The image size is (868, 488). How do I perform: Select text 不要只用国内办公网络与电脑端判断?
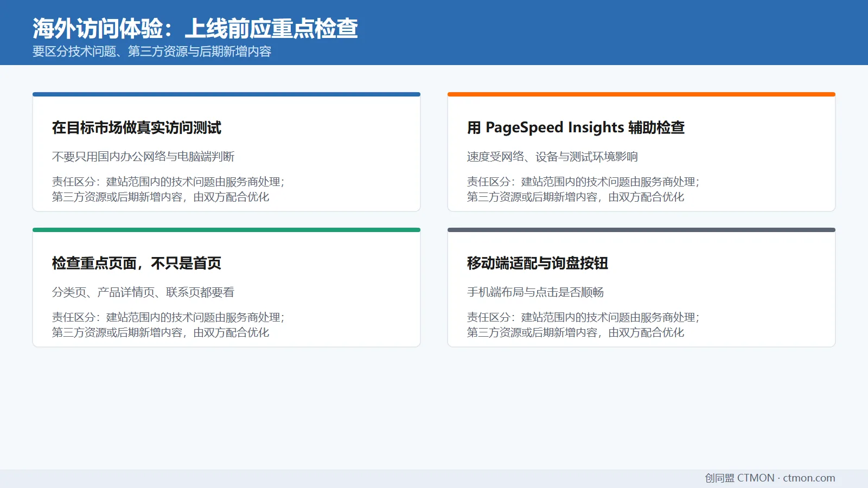[x=143, y=157]
